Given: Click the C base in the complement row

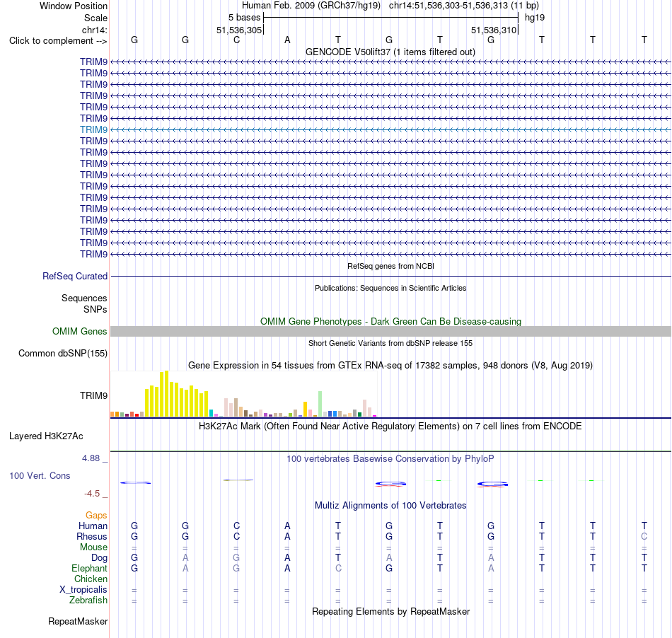Looking at the screenshot, I should click(x=236, y=40).
